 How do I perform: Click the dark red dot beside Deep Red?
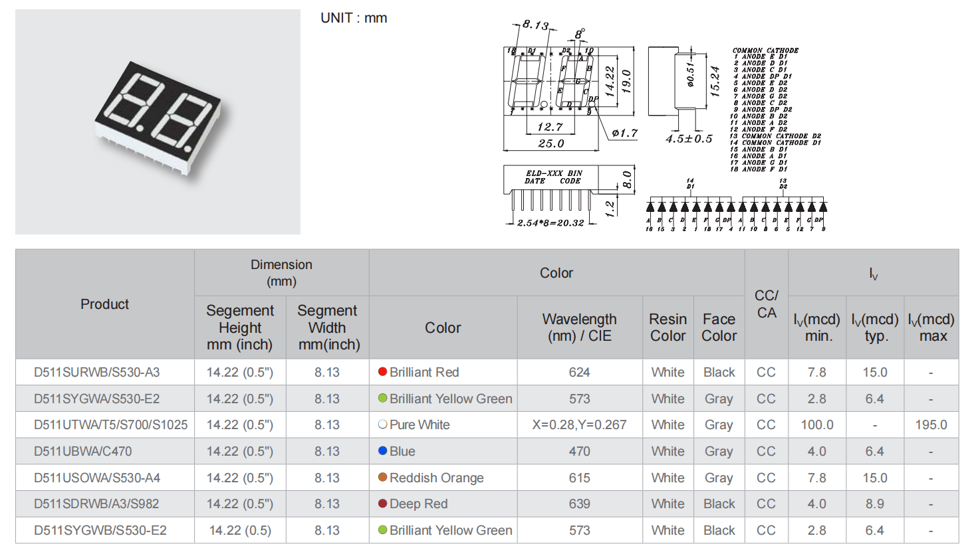pos(382,504)
